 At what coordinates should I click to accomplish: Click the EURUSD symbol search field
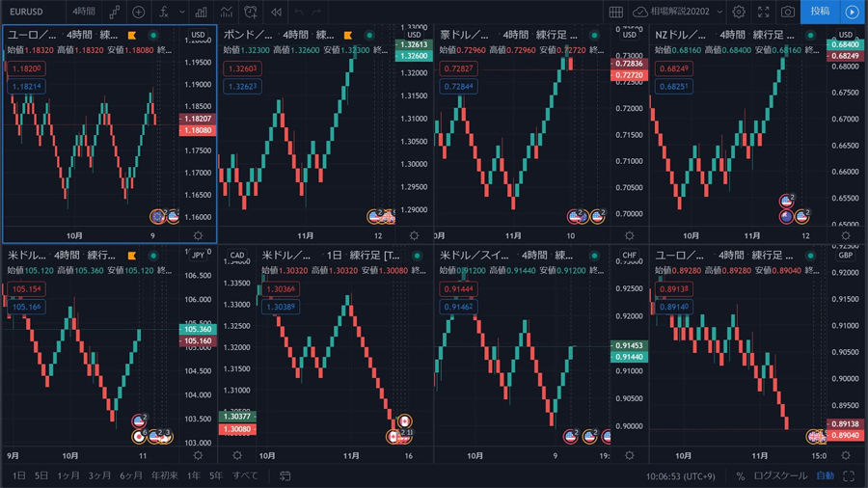27,13
